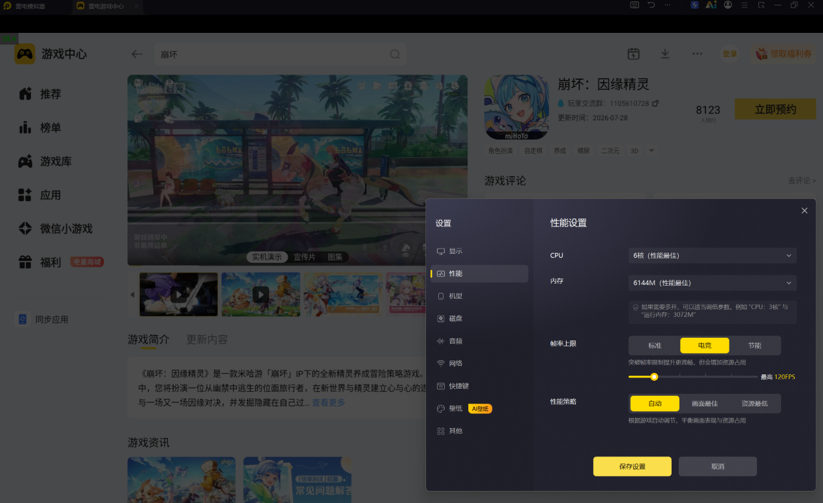Select 标准 frame rate limit
This screenshot has height=503, width=823.
click(x=655, y=345)
